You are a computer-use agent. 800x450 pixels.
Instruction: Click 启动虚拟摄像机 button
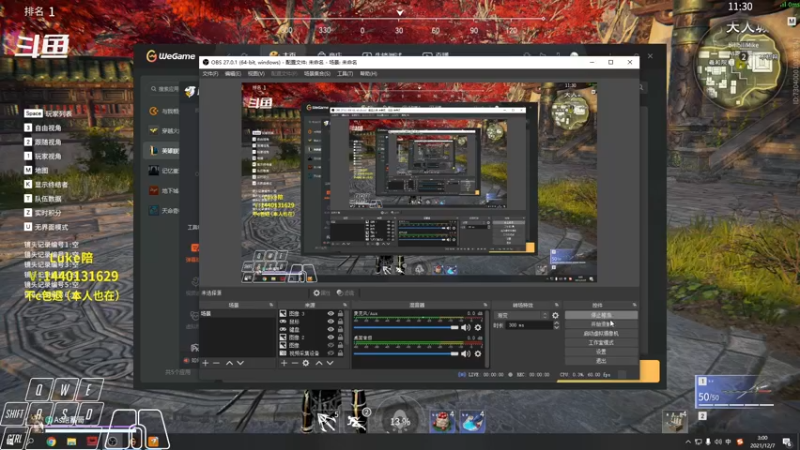click(x=601, y=334)
